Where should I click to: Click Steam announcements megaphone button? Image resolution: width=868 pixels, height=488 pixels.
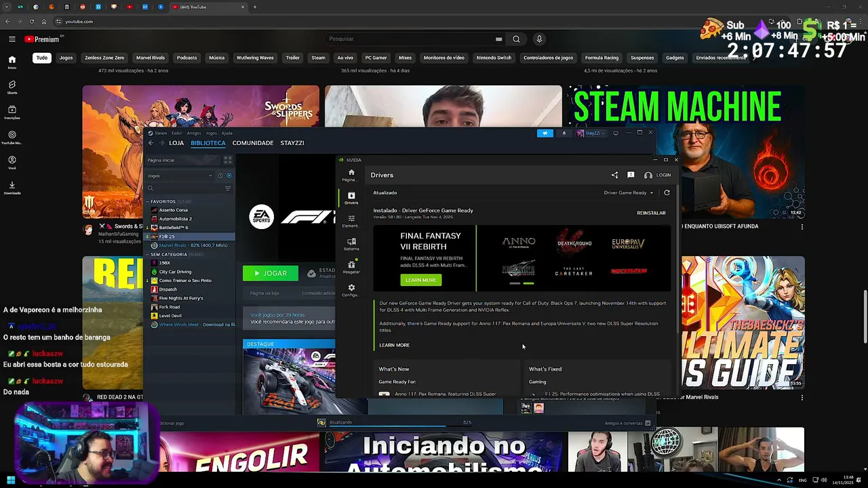pyautogui.click(x=545, y=134)
